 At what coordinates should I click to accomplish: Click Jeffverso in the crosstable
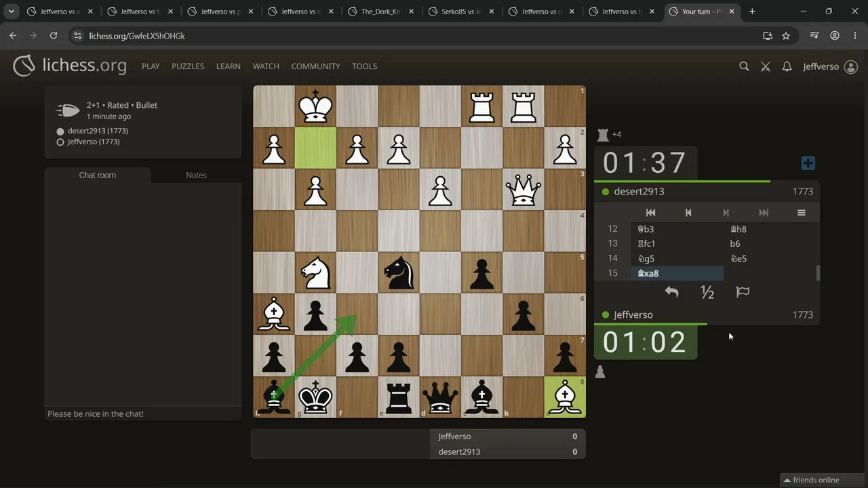coord(454,436)
